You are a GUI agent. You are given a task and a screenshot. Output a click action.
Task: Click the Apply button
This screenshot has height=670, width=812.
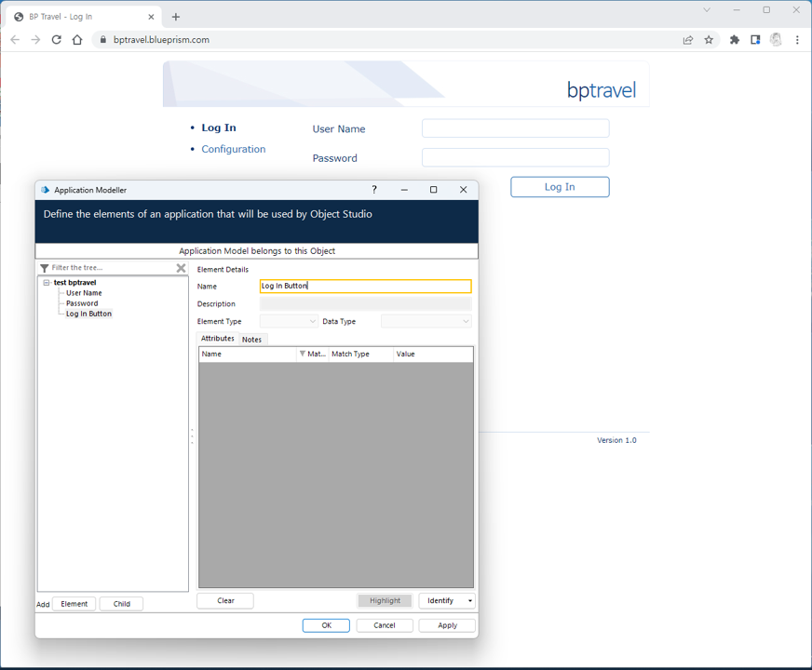[x=447, y=625]
